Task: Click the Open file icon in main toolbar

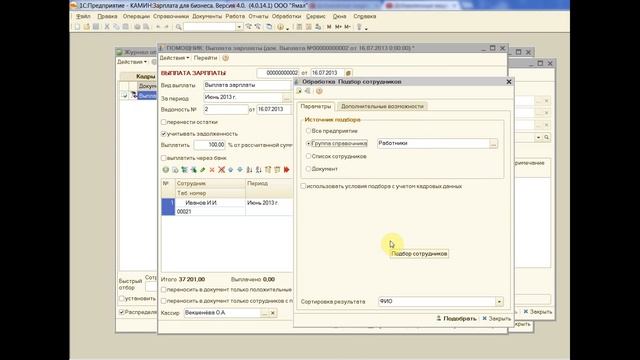Action: point(87,27)
